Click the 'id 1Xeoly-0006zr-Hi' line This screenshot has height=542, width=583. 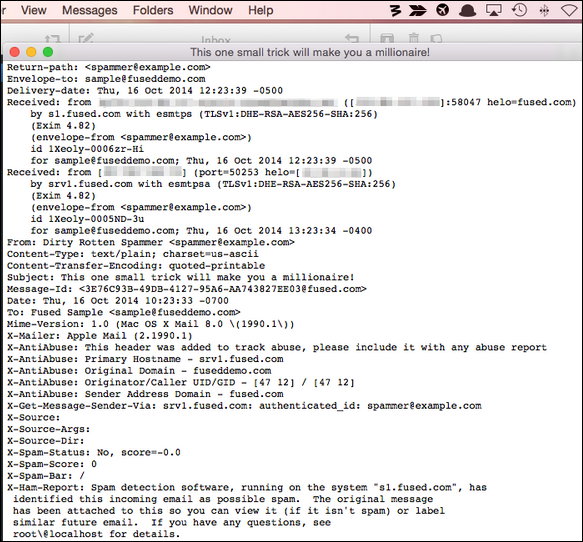[87, 149]
